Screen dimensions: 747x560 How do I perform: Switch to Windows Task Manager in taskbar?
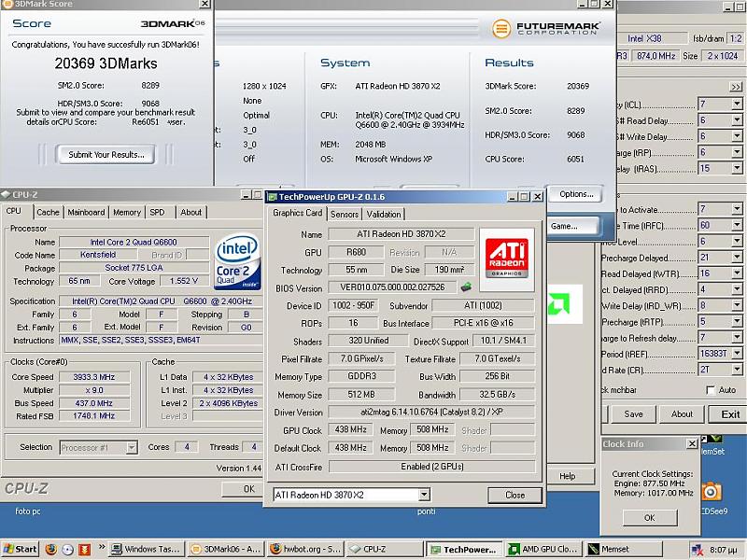(x=146, y=549)
